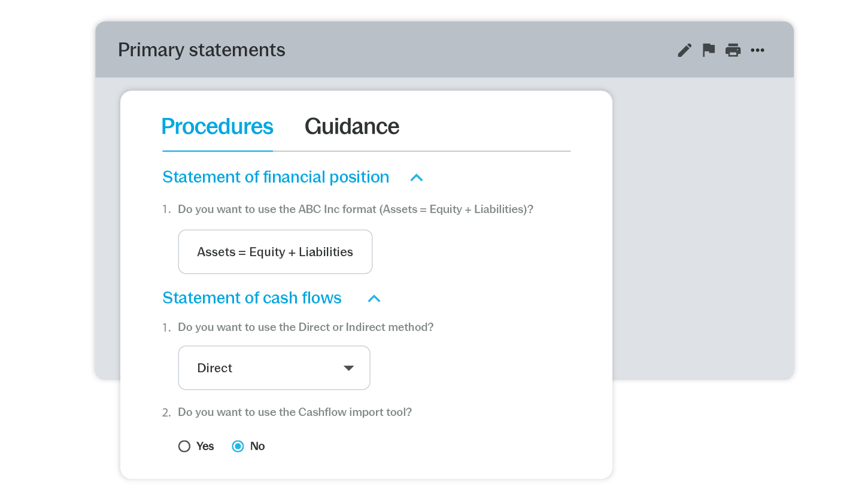The image size is (868, 489).
Task: Select the No radio button
Action: (x=238, y=446)
